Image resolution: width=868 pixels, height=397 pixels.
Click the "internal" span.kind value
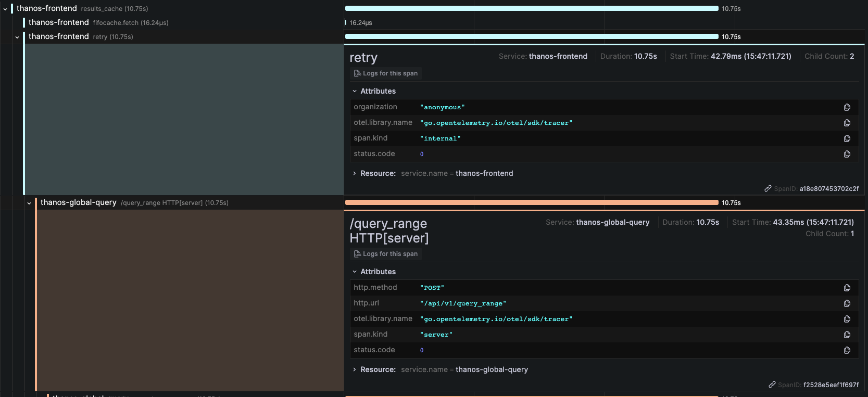[x=441, y=138]
